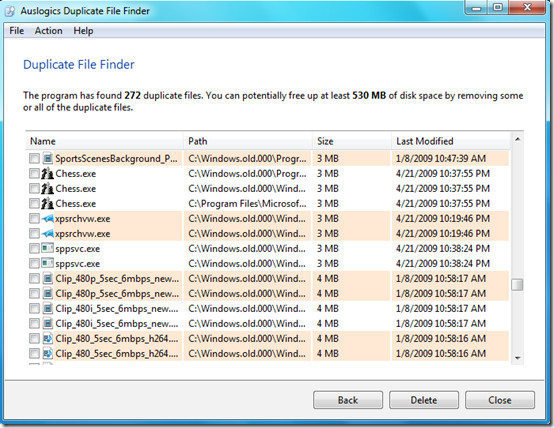Open the File menu
554x428 pixels.
tap(17, 31)
